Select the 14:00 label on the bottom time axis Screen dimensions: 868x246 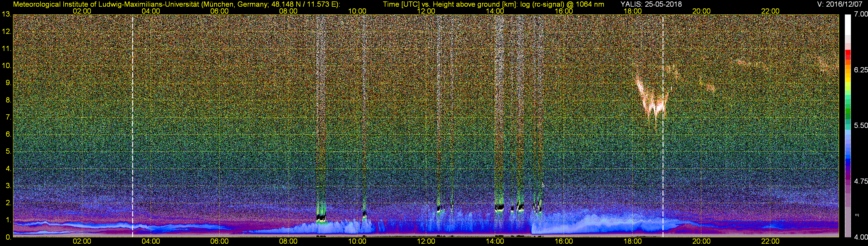click(x=495, y=242)
